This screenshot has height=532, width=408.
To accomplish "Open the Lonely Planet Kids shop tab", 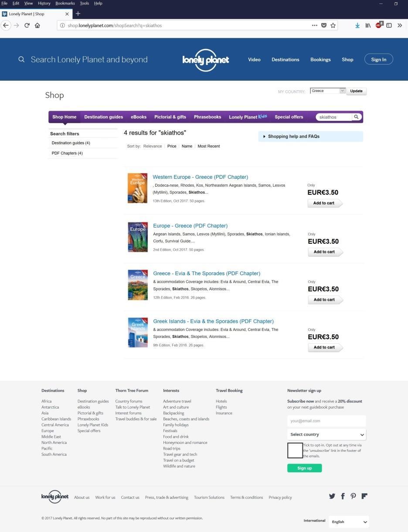I will 248,117.
